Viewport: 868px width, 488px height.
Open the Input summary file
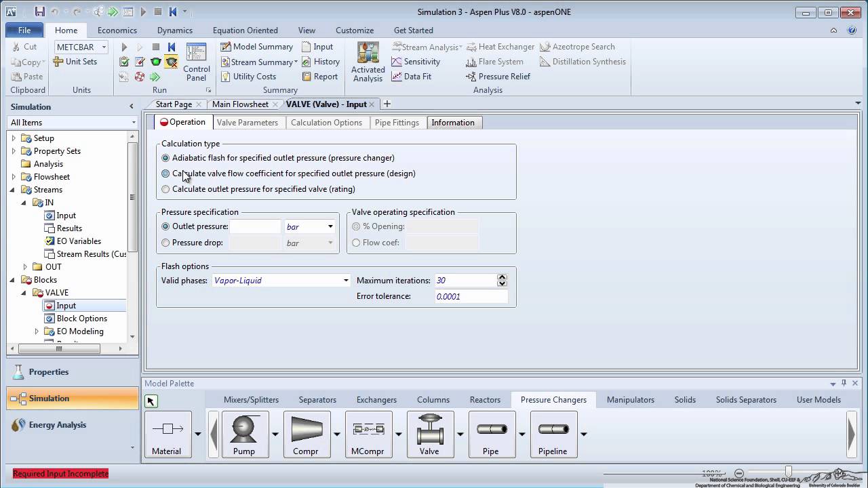(x=317, y=47)
